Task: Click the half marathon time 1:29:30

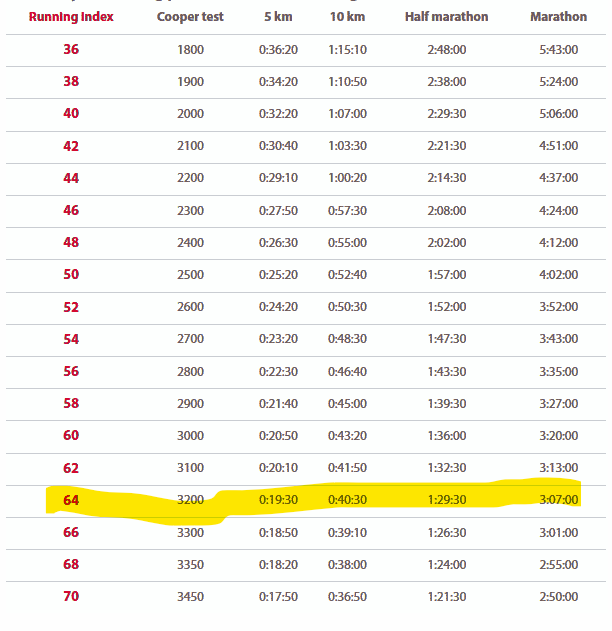Action: click(x=446, y=500)
